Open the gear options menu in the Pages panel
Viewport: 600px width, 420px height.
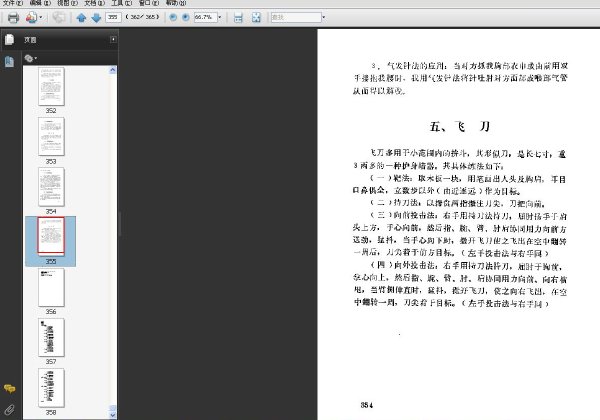pyautogui.click(x=31, y=58)
